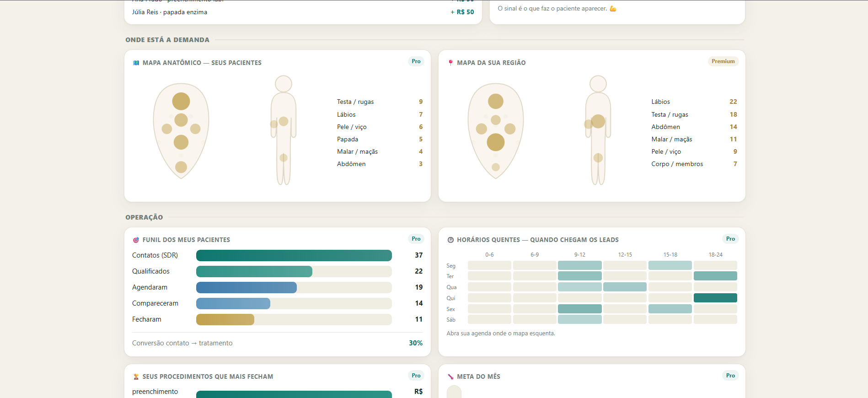Click the 'Papada' row in patients list
This screenshot has width=868, height=398.
(380, 139)
